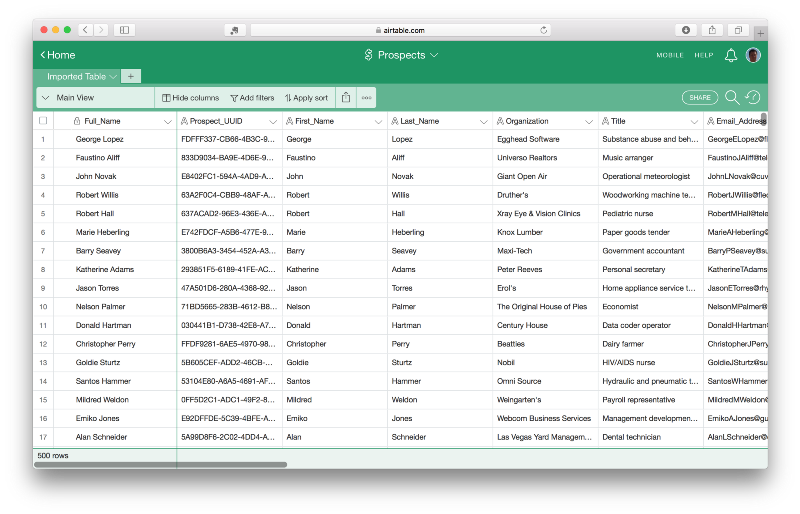Select the Century House cell
This screenshot has width=800, height=514.
click(545, 325)
